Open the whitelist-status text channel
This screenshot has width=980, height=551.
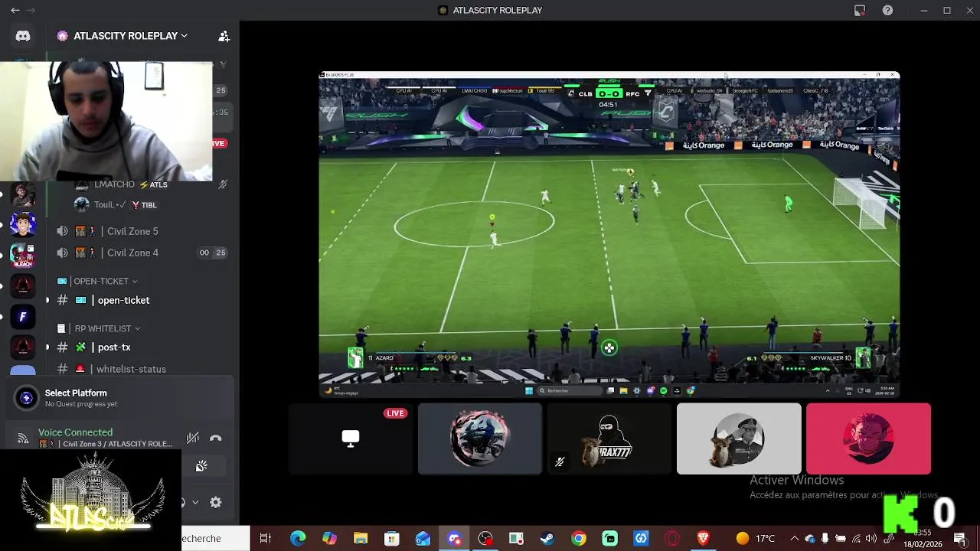point(130,369)
